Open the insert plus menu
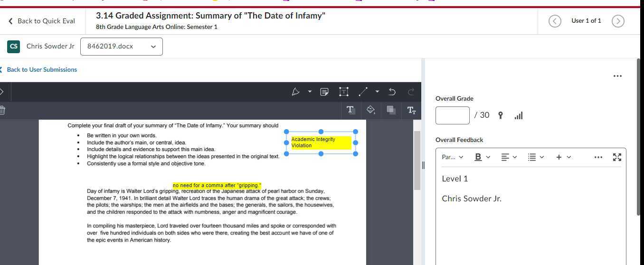The width and height of the screenshot is (644, 265). click(563, 157)
